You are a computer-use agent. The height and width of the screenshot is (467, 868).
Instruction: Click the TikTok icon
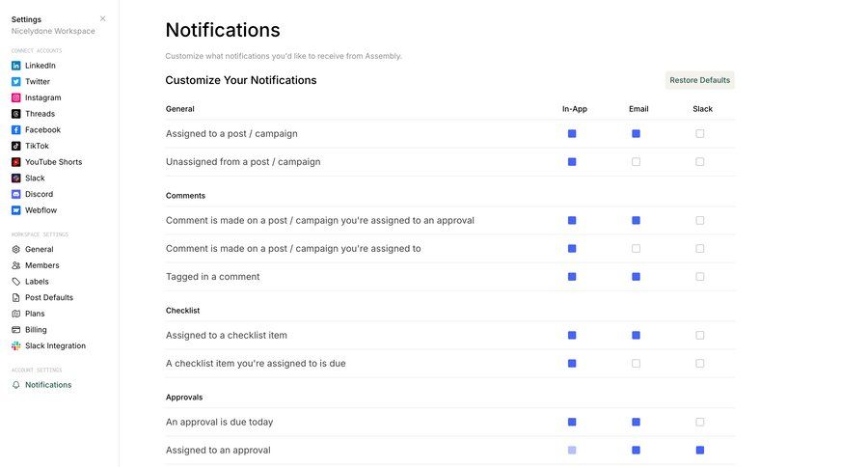click(16, 146)
